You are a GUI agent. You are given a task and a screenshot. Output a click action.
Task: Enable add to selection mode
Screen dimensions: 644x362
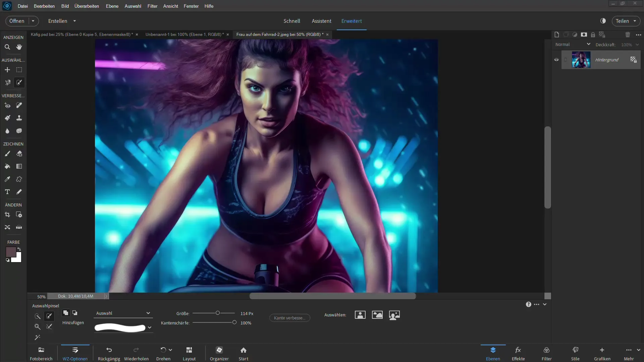(66, 313)
